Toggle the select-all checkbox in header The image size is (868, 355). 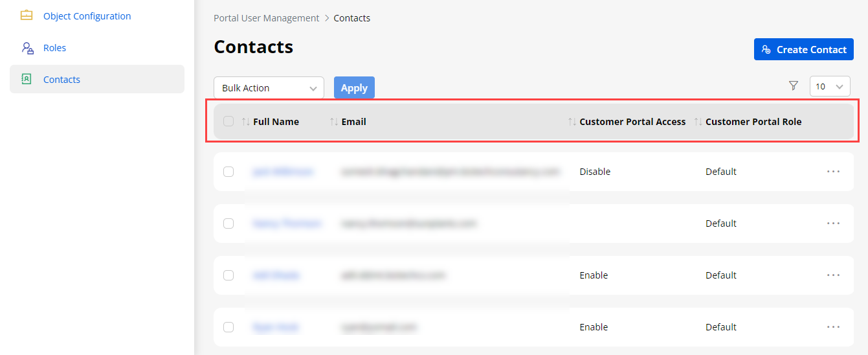tap(228, 121)
